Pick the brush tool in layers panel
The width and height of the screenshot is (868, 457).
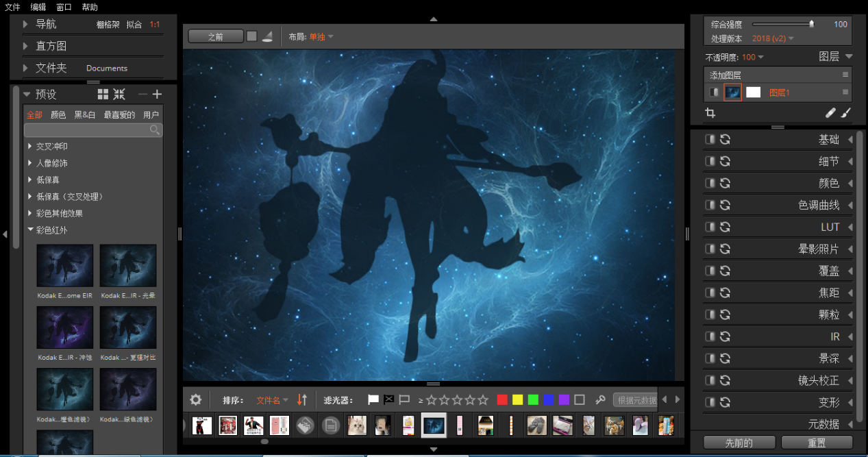[x=845, y=113]
